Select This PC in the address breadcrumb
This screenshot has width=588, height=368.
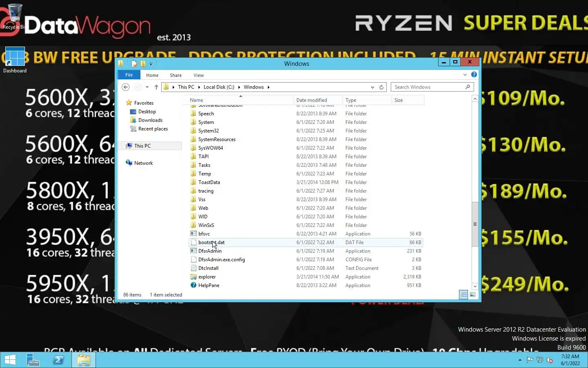(x=186, y=87)
